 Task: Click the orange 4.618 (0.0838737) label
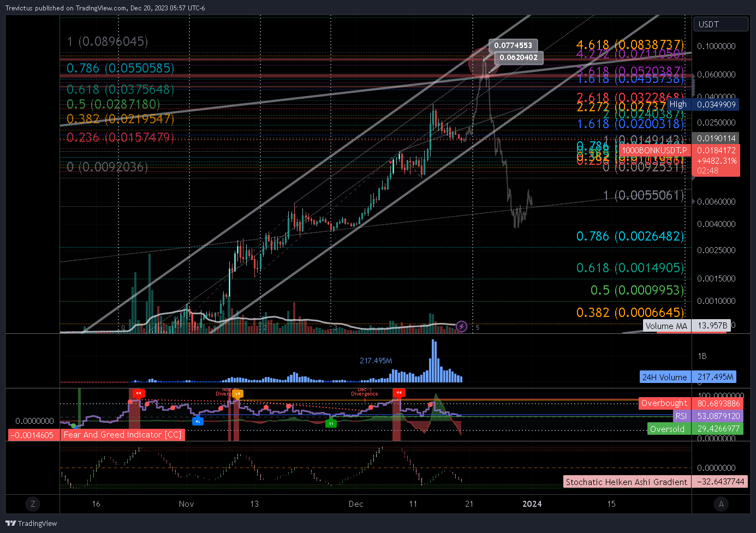click(630, 45)
